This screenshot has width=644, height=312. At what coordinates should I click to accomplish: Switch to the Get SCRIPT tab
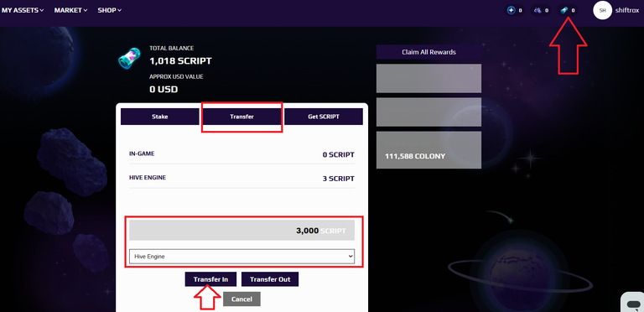coord(324,117)
